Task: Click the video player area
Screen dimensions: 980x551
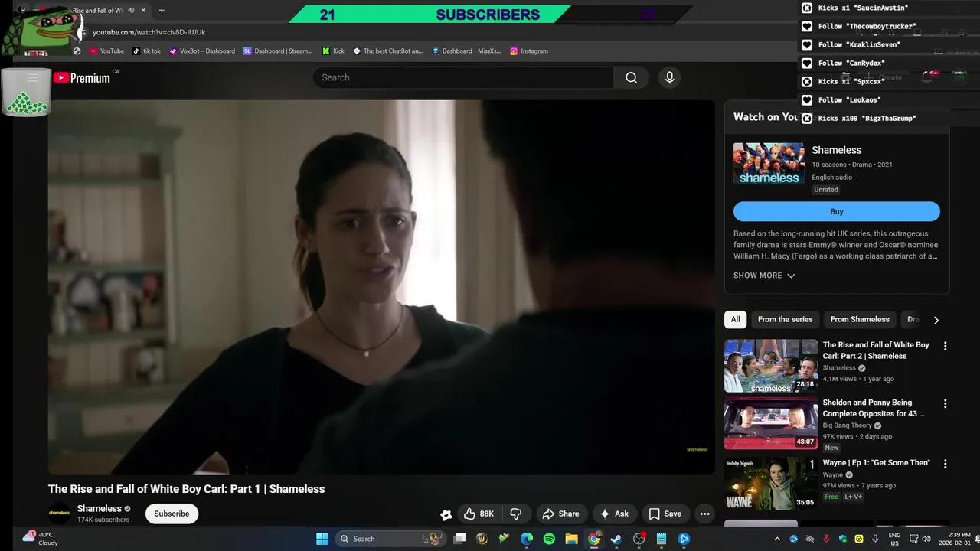Action: point(381,287)
